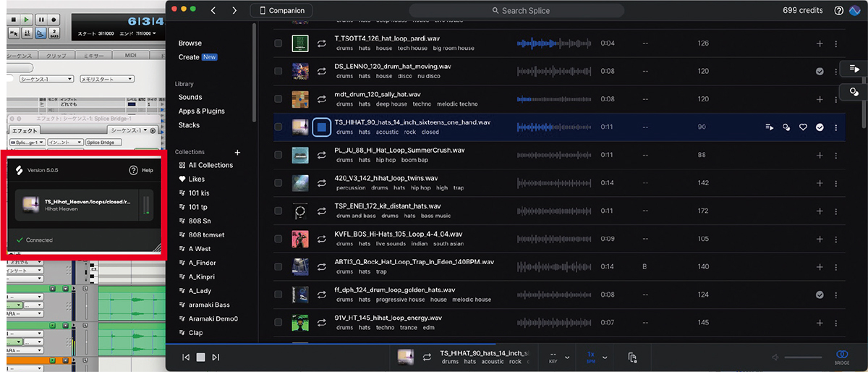Open more options for 420_V3_142 row
Screen dimensions: 868x372
pyautogui.click(x=836, y=183)
